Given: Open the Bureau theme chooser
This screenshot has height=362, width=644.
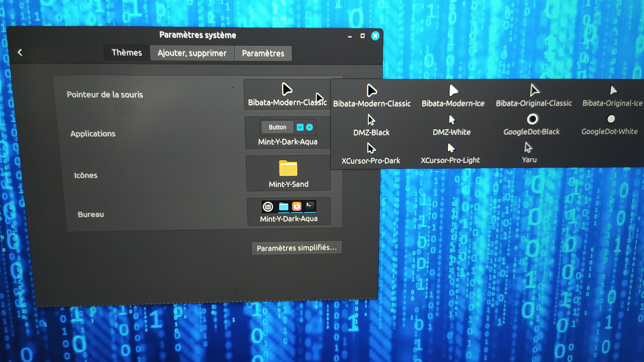Looking at the screenshot, I should coord(289,211).
